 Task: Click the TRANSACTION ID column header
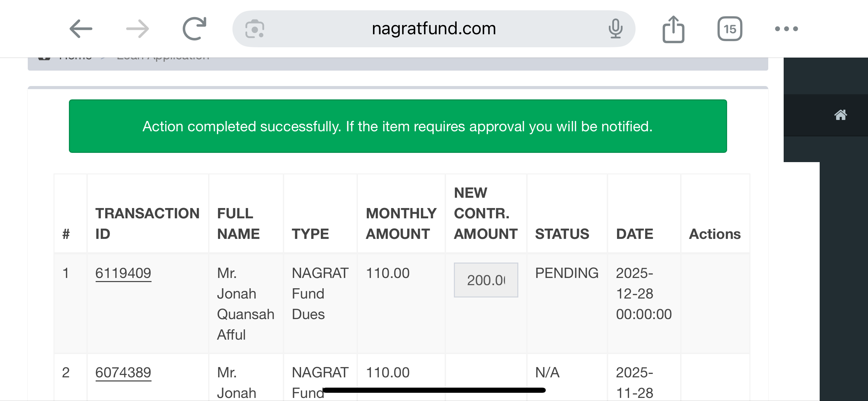point(147,223)
